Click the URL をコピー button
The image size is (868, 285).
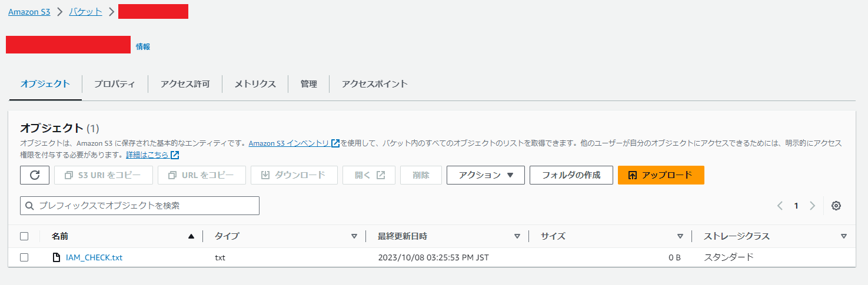tap(202, 175)
